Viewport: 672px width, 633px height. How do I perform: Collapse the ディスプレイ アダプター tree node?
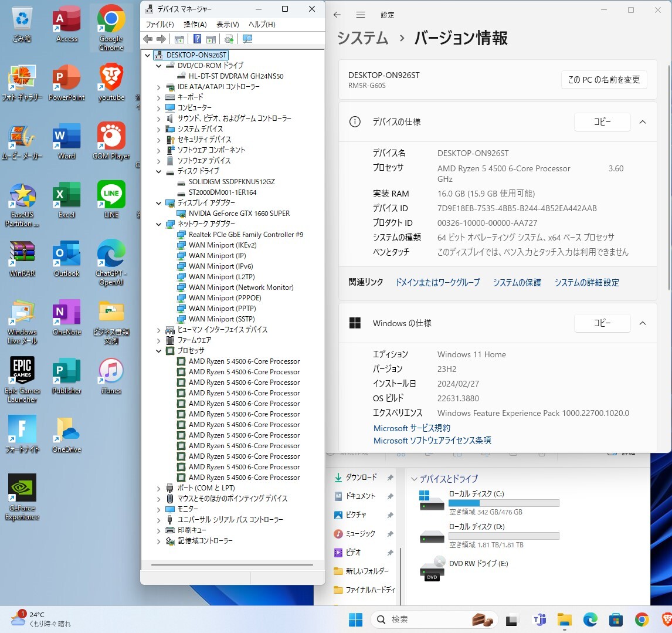pos(158,204)
